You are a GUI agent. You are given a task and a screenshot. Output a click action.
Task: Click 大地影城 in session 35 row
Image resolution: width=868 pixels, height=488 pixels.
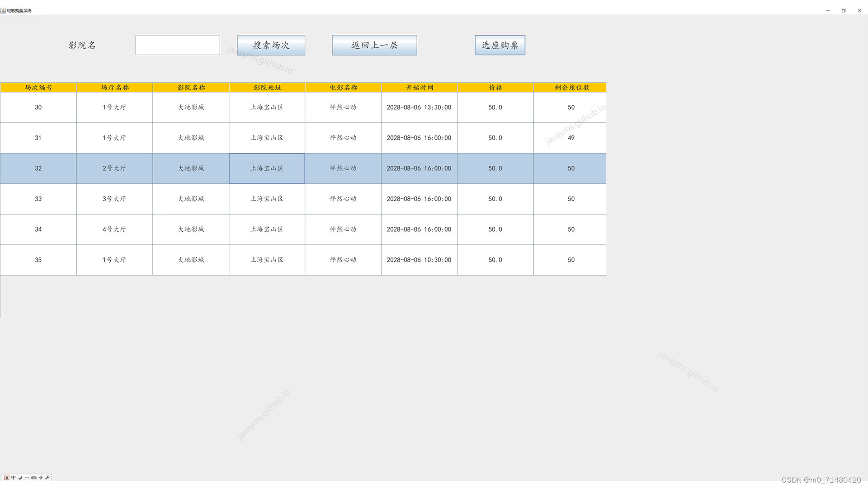tap(191, 260)
